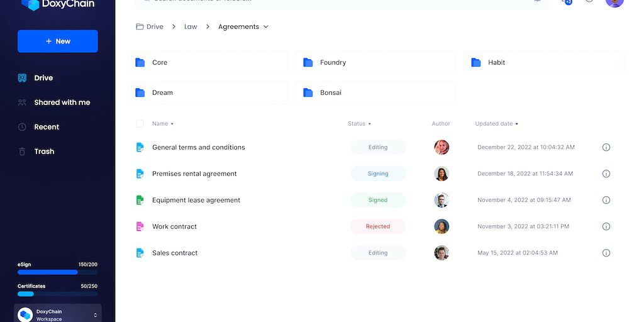Open the Bonsai folder
644x322 pixels.
point(376,92)
